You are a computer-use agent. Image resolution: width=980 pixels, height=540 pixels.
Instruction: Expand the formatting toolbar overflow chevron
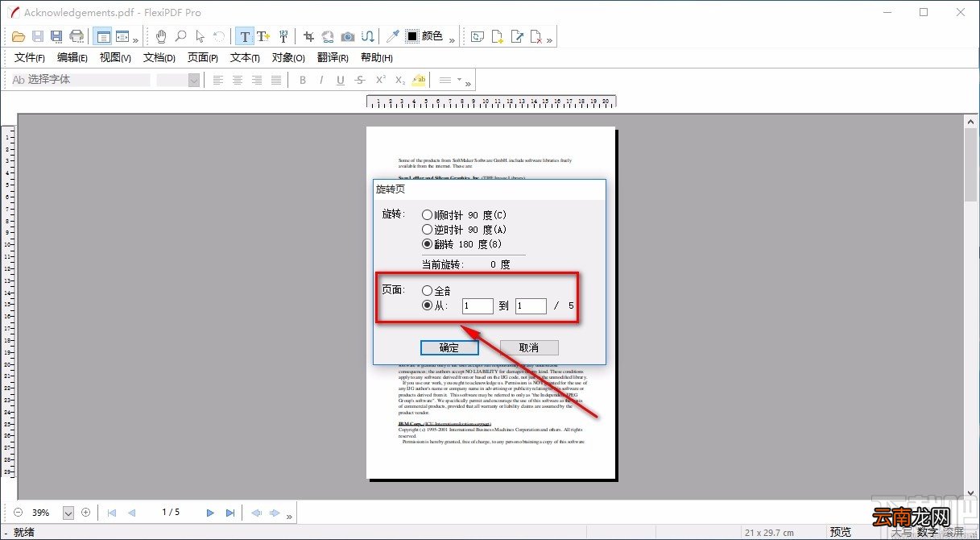tap(469, 83)
